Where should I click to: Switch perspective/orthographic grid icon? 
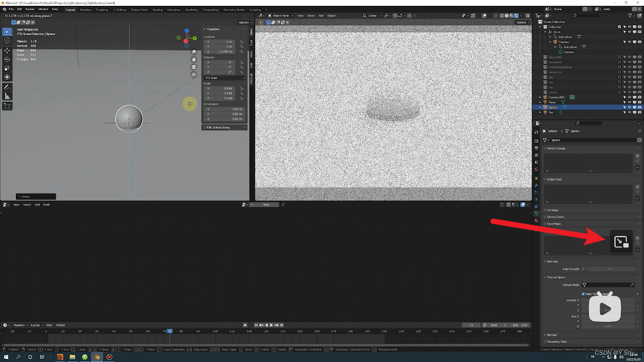coord(194,75)
